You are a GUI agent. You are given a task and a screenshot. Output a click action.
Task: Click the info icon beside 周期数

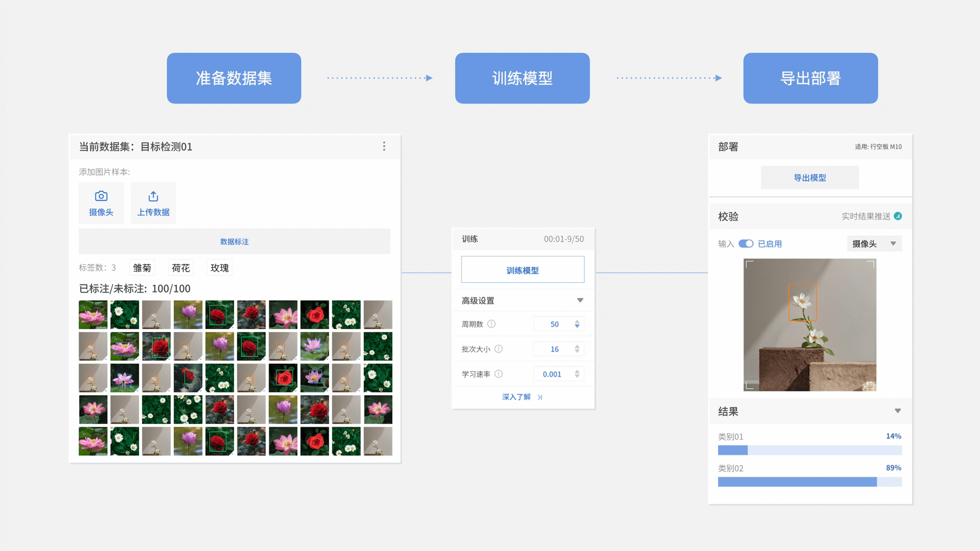pyautogui.click(x=491, y=324)
